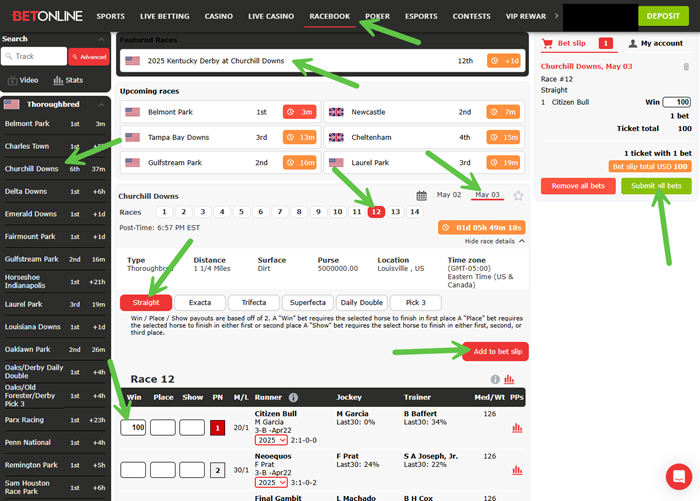The width and height of the screenshot is (700, 501).
Task: Click the info icon beside Race 12 heading
Action: [494, 380]
